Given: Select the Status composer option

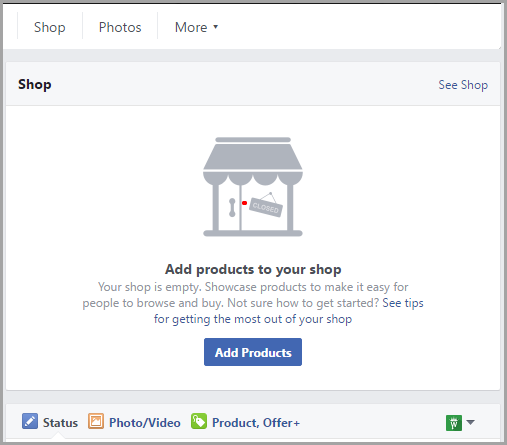Looking at the screenshot, I should pos(50,422).
